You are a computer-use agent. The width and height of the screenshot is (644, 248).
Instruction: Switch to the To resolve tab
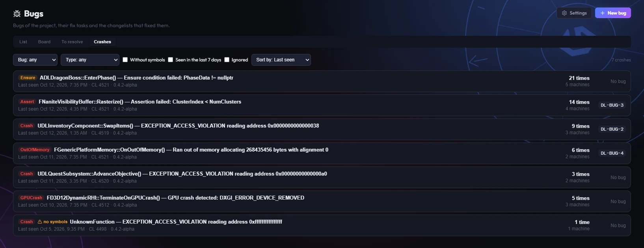click(72, 42)
